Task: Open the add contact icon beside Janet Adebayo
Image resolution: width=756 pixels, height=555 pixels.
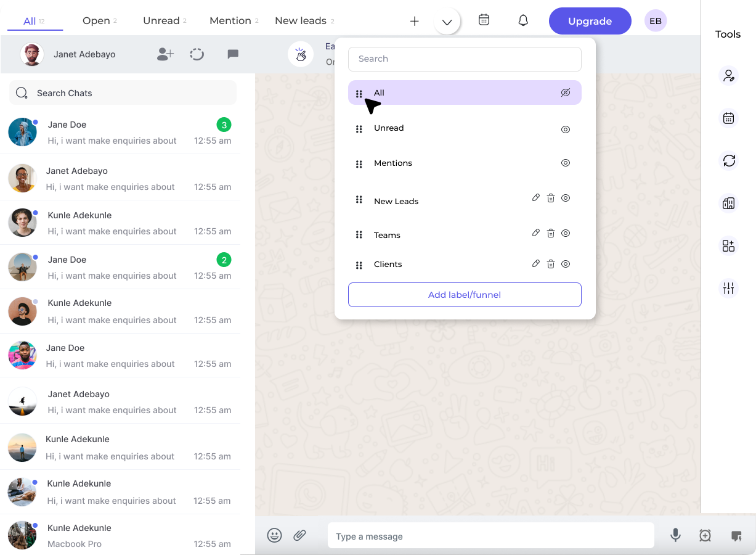Action: [165, 54]
